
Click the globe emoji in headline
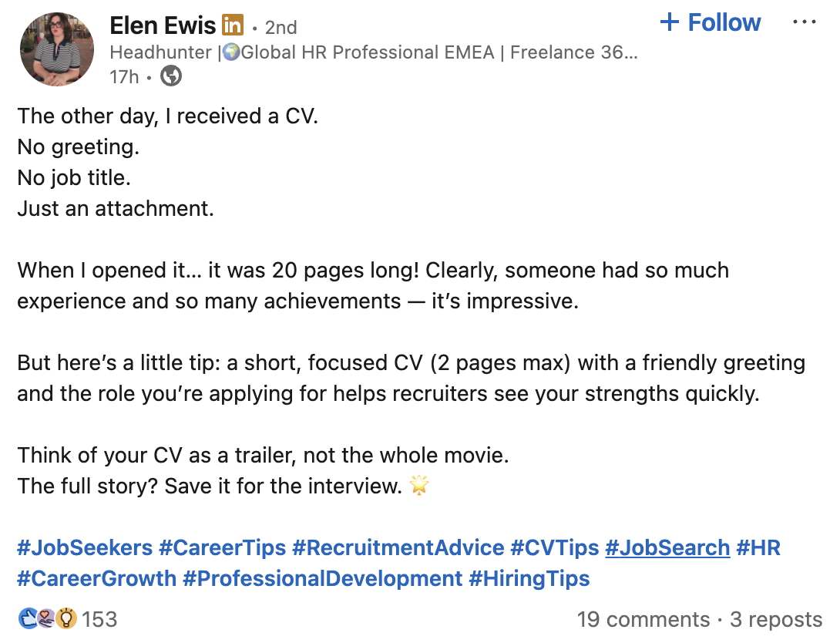pos(231,52)
